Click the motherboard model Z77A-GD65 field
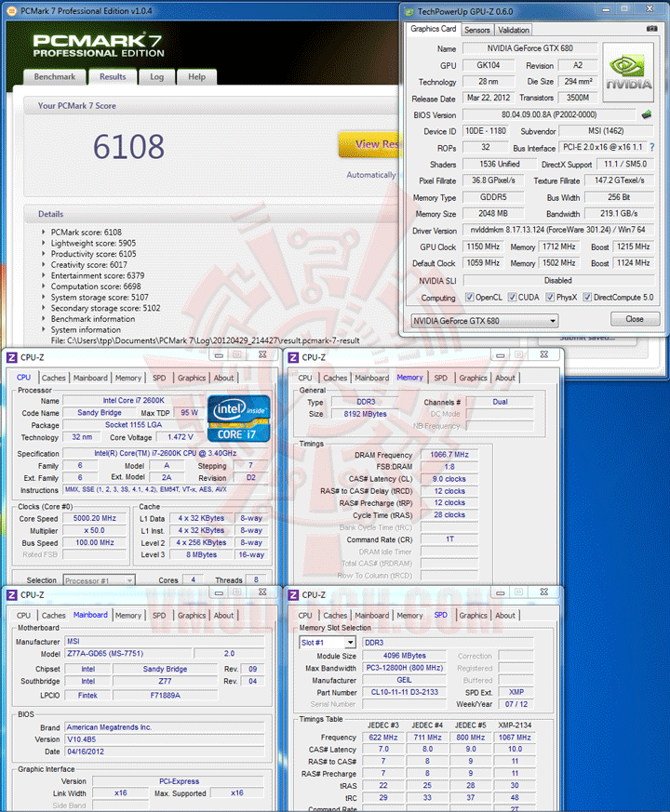Image resolution: width=670 pixels, height=812 pixels. click(x=128, y=654)
